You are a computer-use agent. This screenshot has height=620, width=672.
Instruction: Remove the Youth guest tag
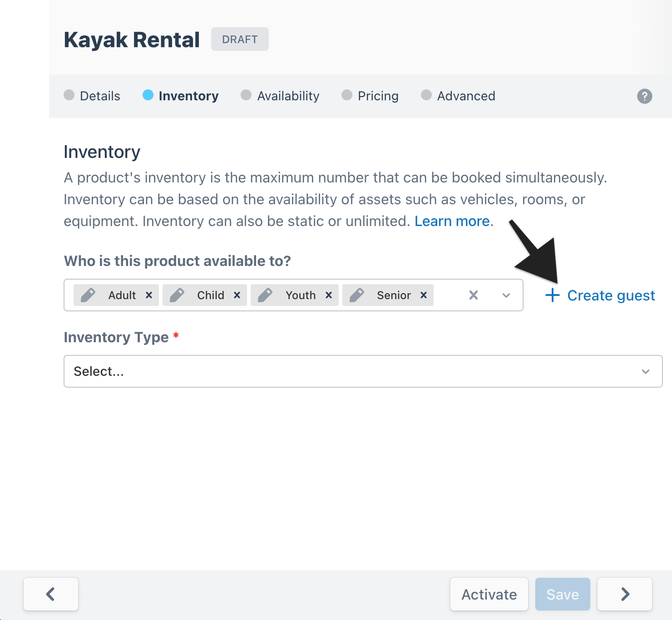tap(329, 295)
